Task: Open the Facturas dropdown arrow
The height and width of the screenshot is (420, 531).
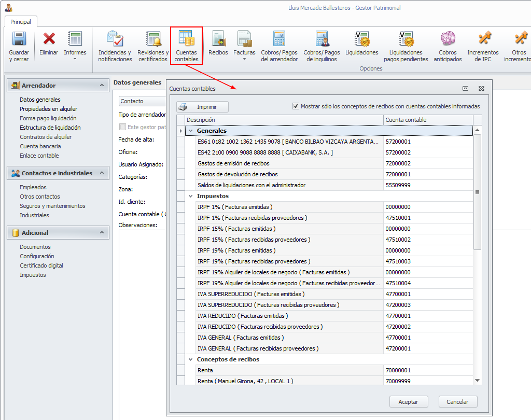Action: click(x=244, y=59)
